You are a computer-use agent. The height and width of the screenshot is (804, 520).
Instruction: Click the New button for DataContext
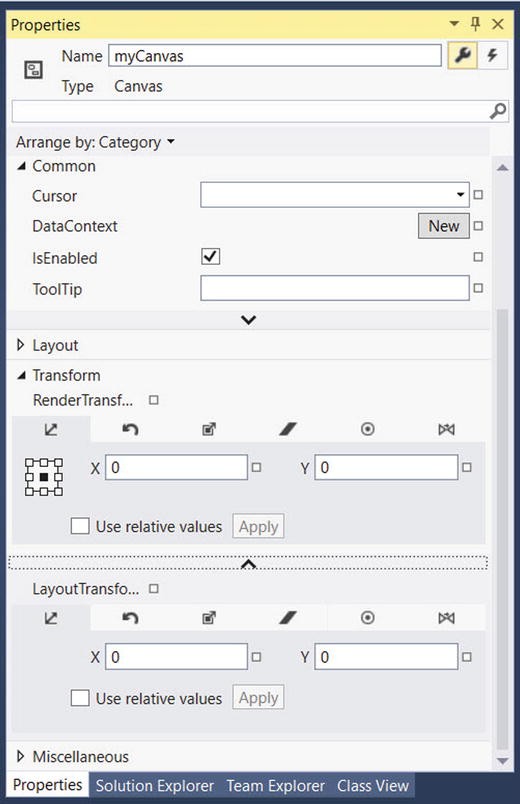pyautogui.click(x=444, y=226)
